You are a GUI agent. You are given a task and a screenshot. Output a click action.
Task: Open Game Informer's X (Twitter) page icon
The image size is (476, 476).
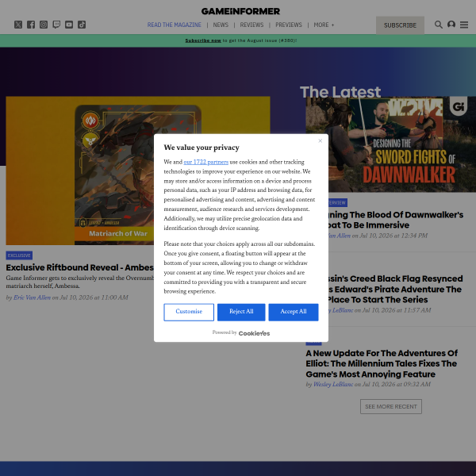[x=18, y=25]
